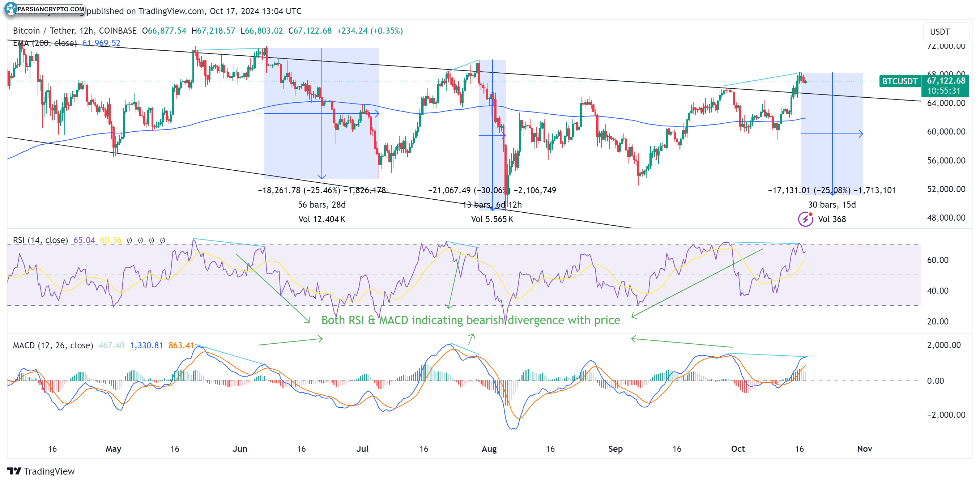Click the -21,067.49 (-30.06%) measurement label
Viewport: 980px width, 484px height.
[x=492, y=190]
